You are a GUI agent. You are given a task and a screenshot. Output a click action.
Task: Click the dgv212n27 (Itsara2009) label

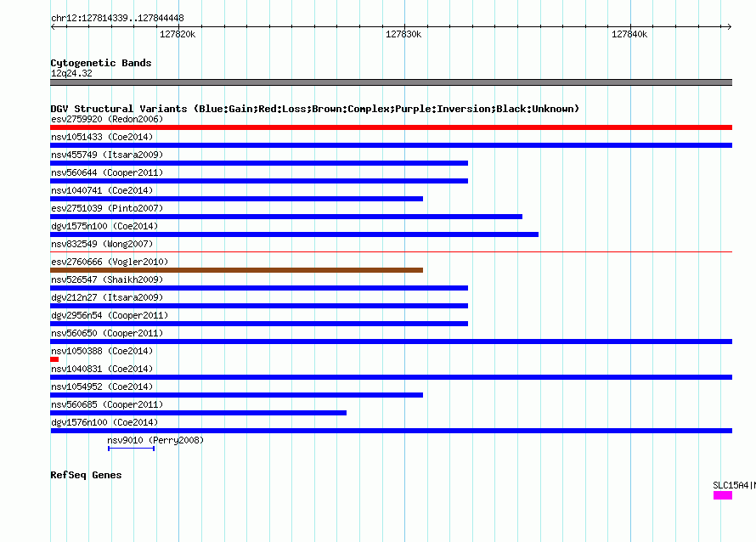pyautogui.click(x=107, y=297)
